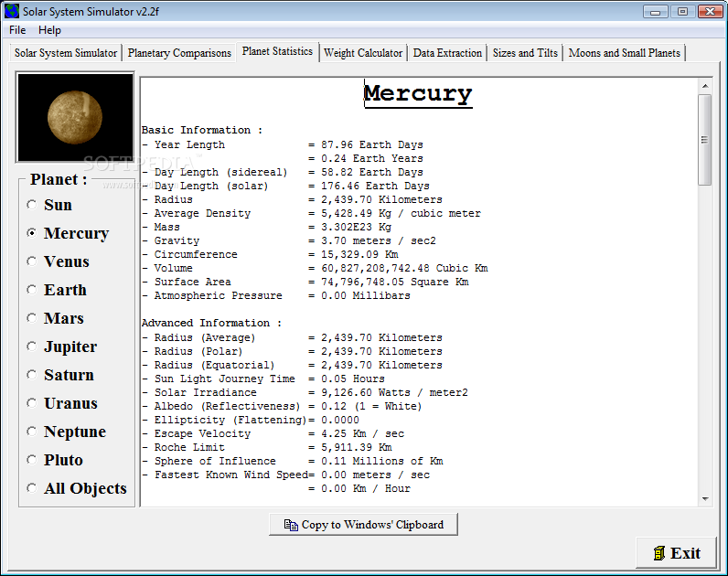Click the 'Basic Information :' heading
The height and width of the screenshot is (576, 728).
tap(202, 131)
